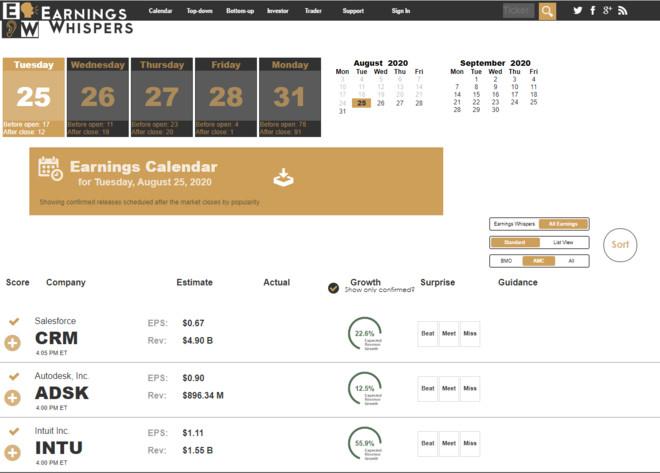This screenshot has width=660, height=473.
Task: Select the All Earnings toggle option
Action: [563, 224]
